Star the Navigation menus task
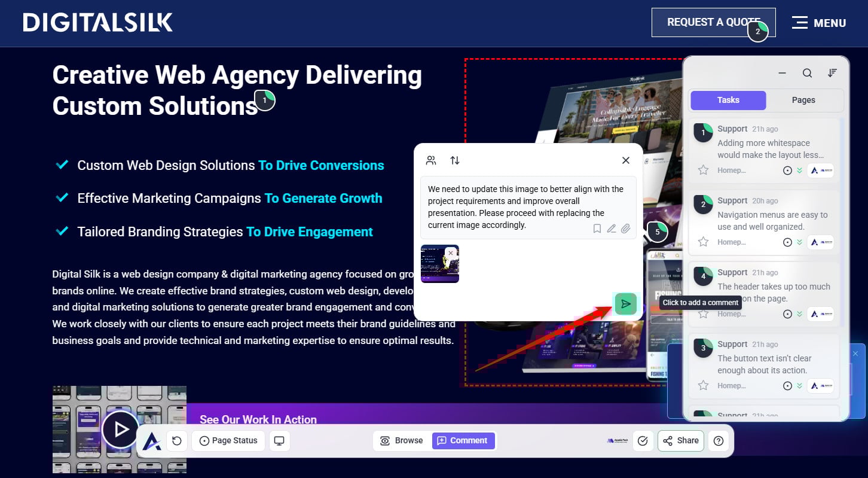Screen dimensions: 868x478 click(704, 242)
